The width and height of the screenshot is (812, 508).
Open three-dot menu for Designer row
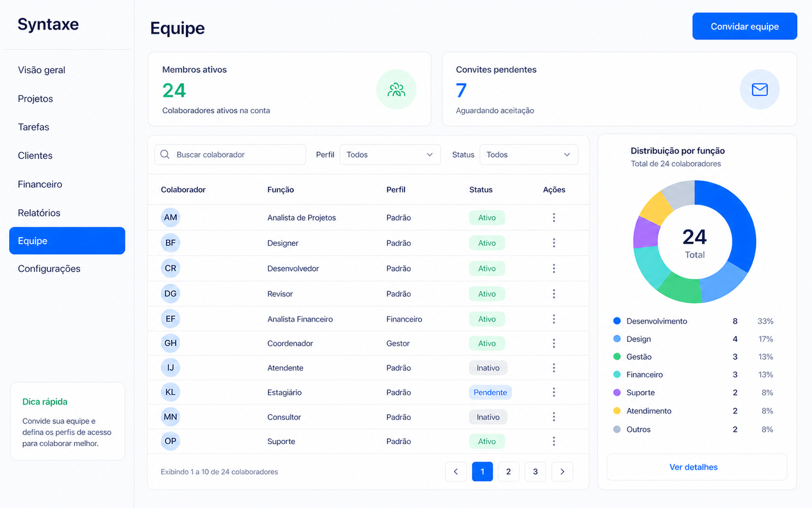pyautogui.click(x=554, y=243)
